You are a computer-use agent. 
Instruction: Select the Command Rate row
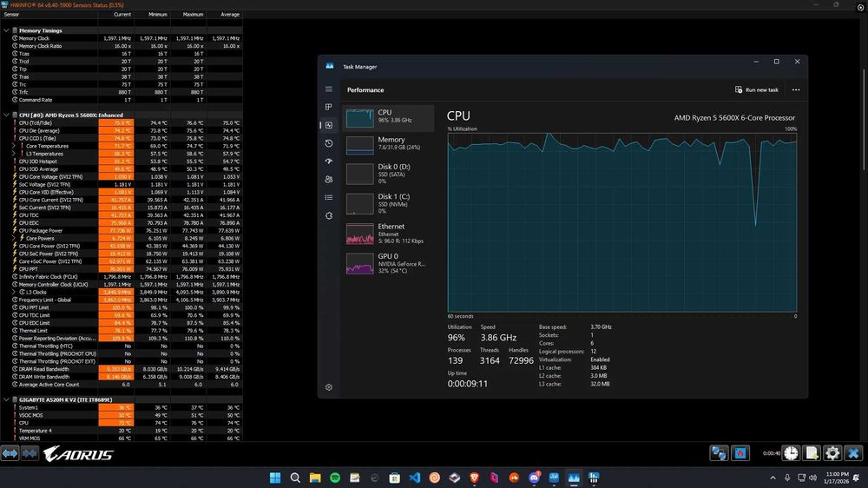coord(122,100)
